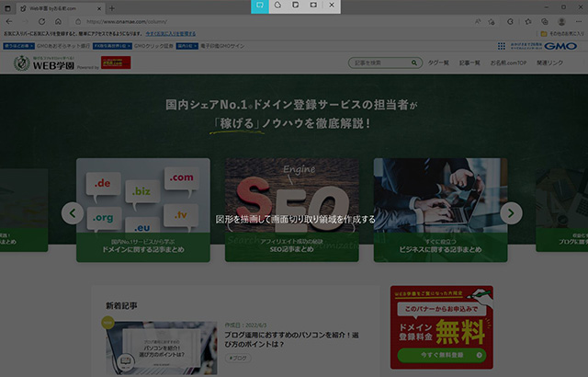Open the お名前.comTOP menu item
Screen dimensions: 588x377
click(x=508, y=63)
